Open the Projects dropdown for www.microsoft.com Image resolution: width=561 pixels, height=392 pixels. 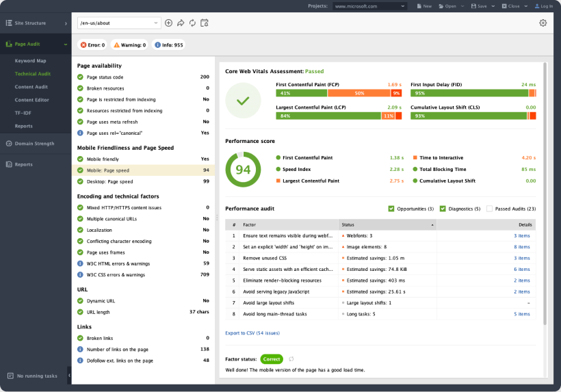(x=374, y=6)
